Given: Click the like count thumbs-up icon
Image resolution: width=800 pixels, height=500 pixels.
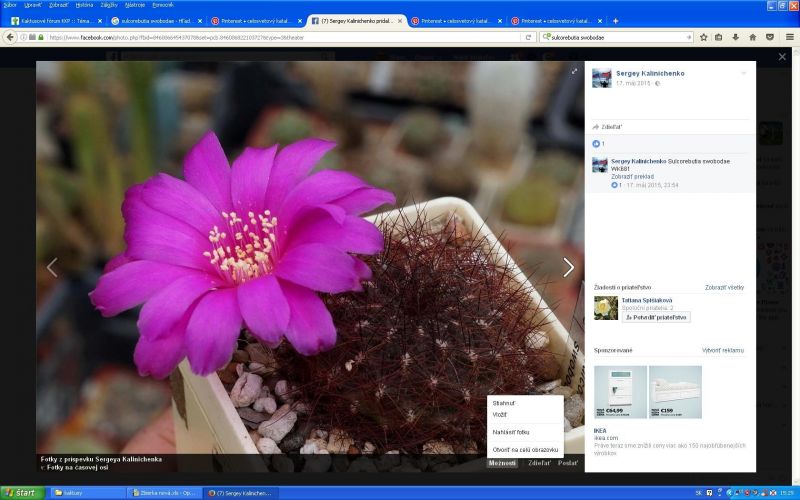Looking at the screenshot, I should pyautogui.click(x=595, y=144).
